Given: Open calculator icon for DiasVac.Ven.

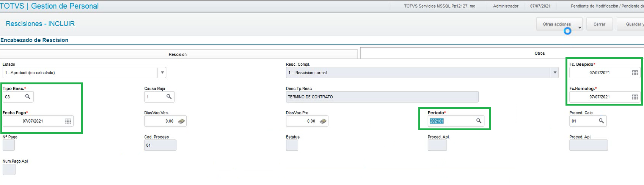Looking at the screenshot, I should [x=181, y=121].
